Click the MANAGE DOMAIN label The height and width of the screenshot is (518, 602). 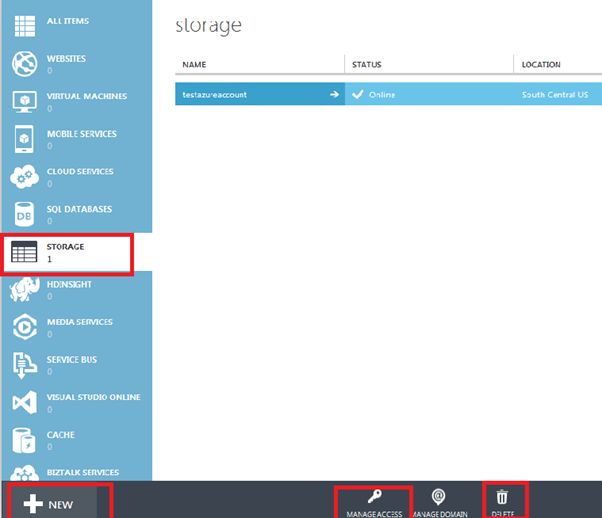[440, 514]
